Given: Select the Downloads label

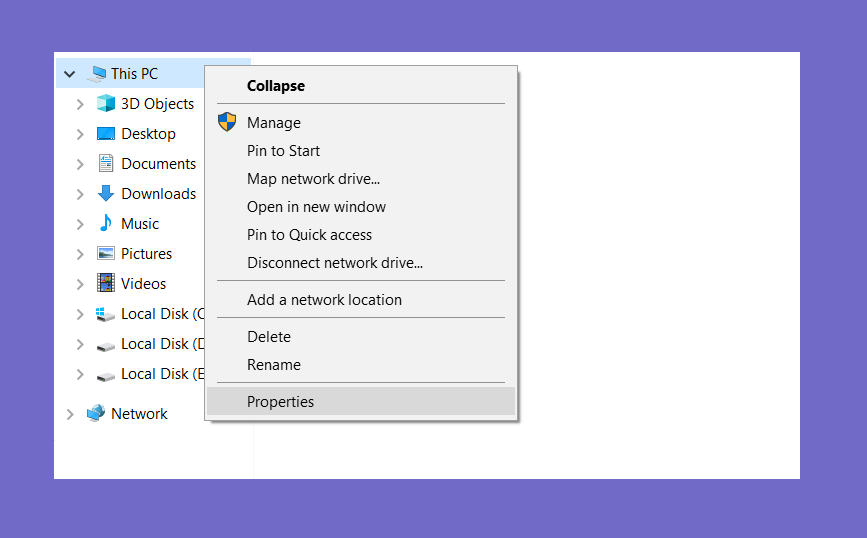Looking at the screenshot, I should pos(159,194).
